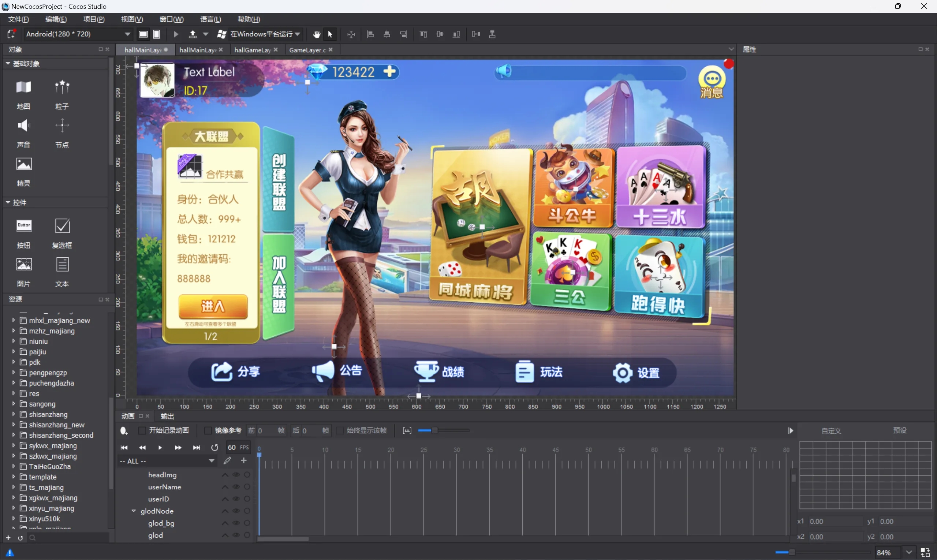Image resolution: width=937 pixels, height=560 pixels.
Task: Refresh the resource panel
Action: (20, 538)
